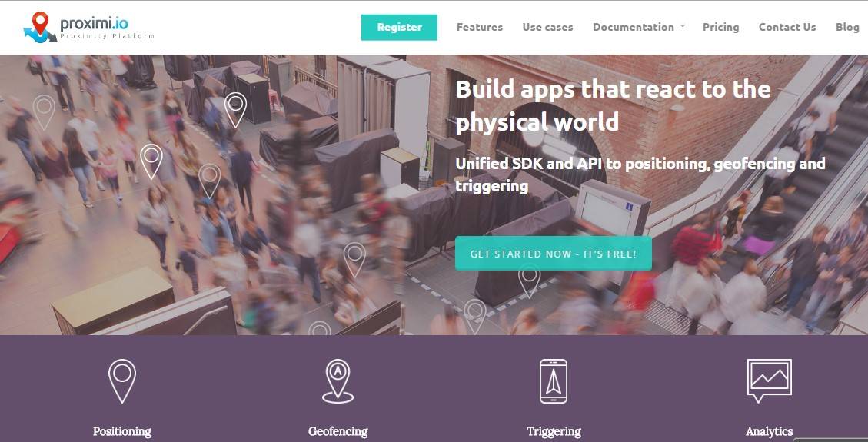Viewport: 868px width, 442px height.
Task: Click the Geofencing pin icon
Action: pos(338,381)
